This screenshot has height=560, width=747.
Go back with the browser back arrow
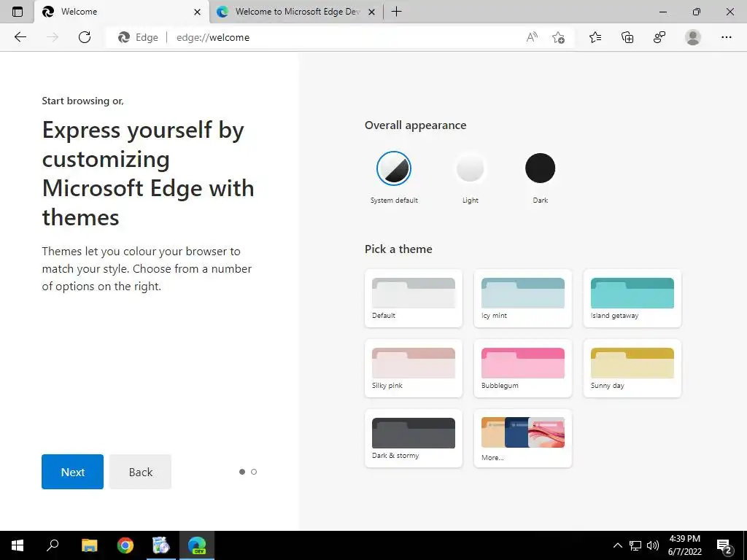pos(20,37)
